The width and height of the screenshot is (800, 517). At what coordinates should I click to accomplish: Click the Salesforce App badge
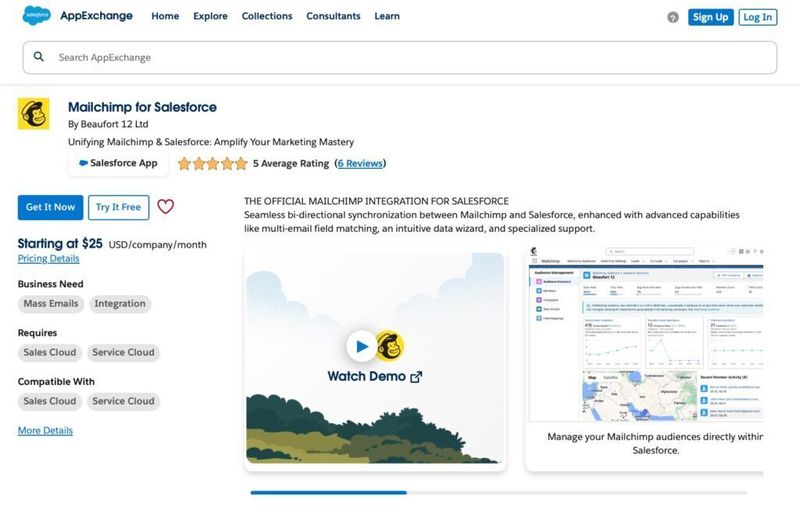point(118,163)
